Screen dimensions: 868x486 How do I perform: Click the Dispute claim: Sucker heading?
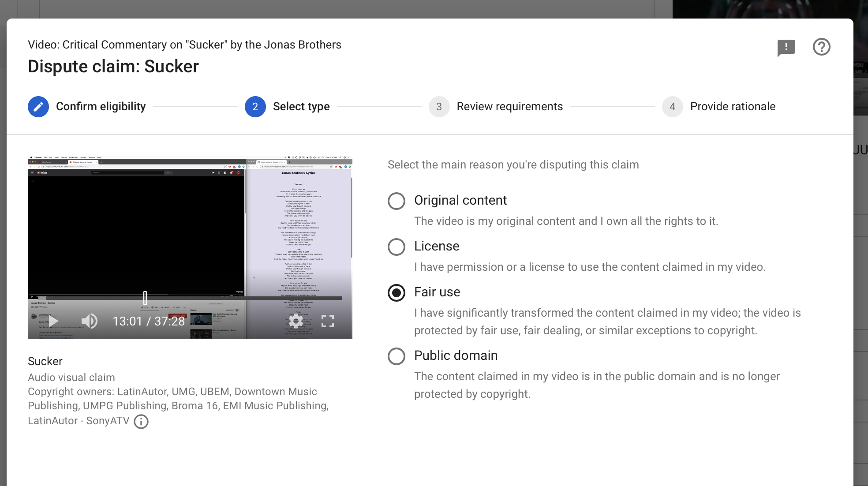pyautogui.click(x=113, y=67)
